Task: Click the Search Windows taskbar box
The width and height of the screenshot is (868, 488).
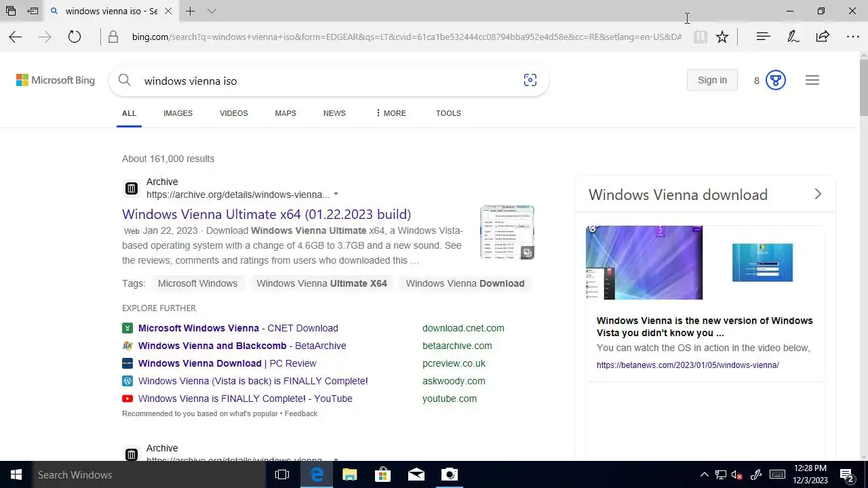Action: [x=149, y=475]
